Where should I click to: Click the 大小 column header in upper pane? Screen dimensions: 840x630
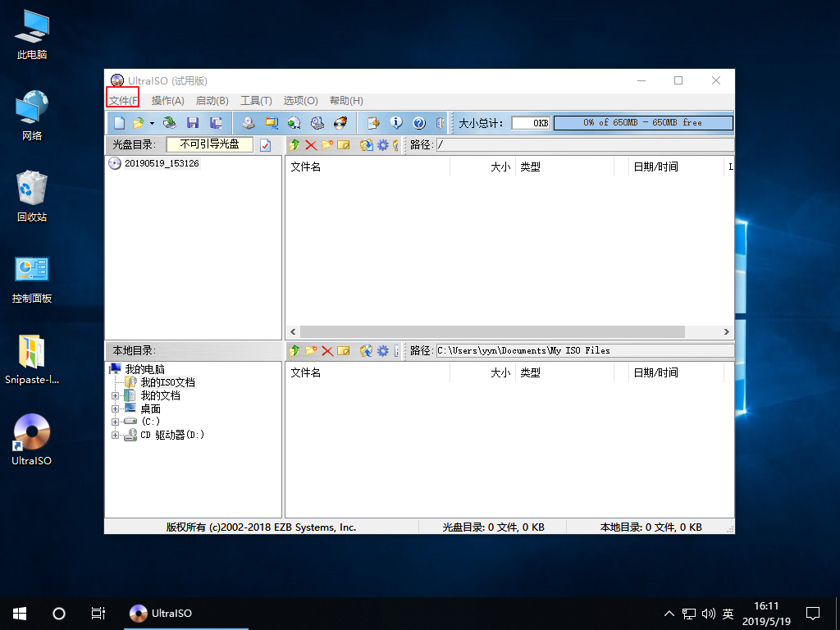tap(482, 167)
